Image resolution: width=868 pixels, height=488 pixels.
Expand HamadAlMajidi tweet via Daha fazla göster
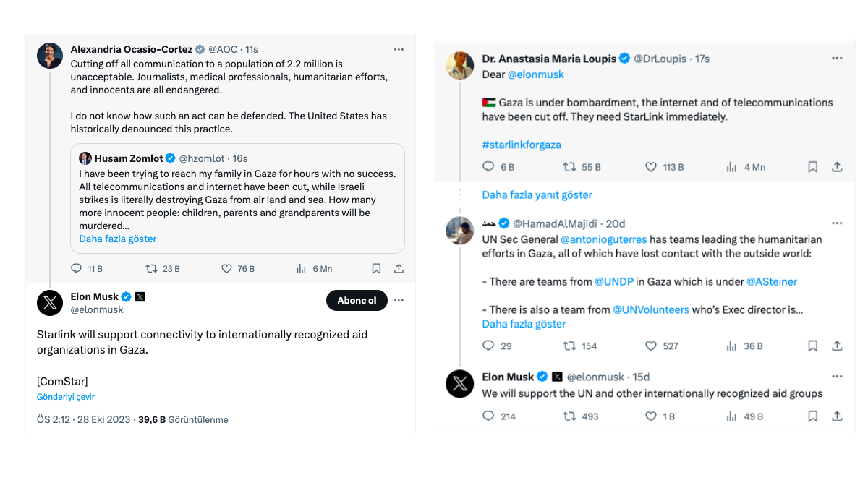524,324
